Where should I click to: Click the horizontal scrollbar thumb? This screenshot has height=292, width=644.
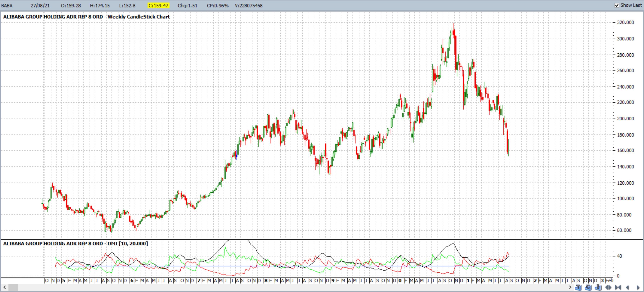tap(13, 287)
